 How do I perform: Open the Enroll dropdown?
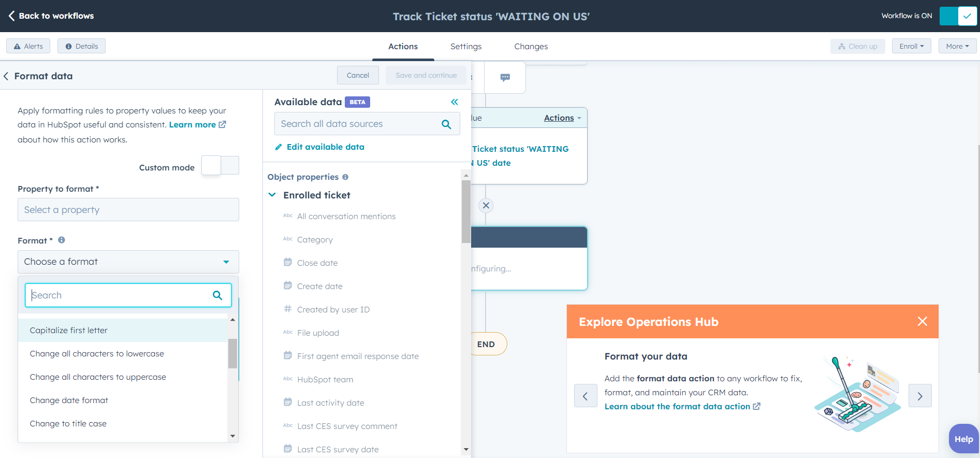click(911, 46)
